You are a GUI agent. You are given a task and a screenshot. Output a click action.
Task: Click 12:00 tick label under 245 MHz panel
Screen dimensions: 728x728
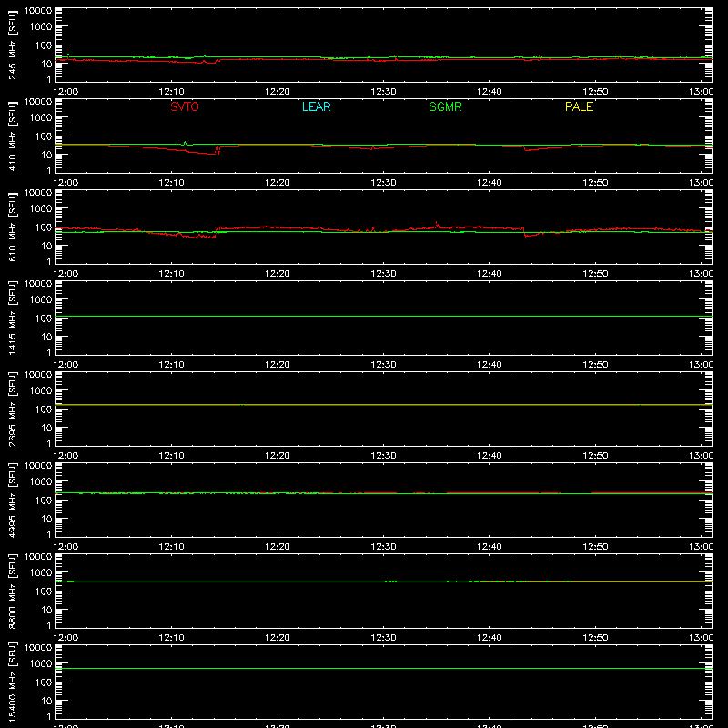click(x=66, y=92)
